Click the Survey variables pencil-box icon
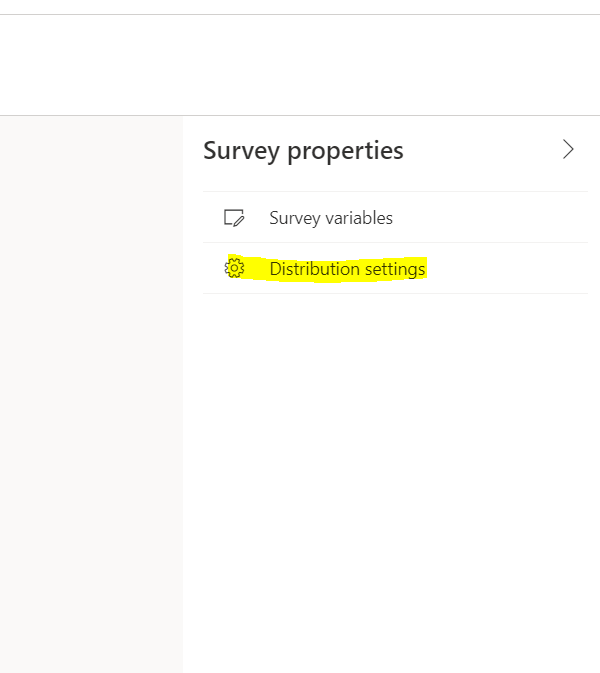This screenshot has width=600, height=673. tap(234, 217)
